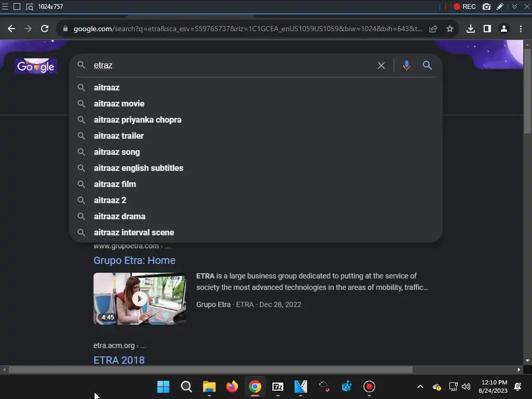Open the Windows Start menu
The image size is (532, 399).
click(x=163, y=387)
